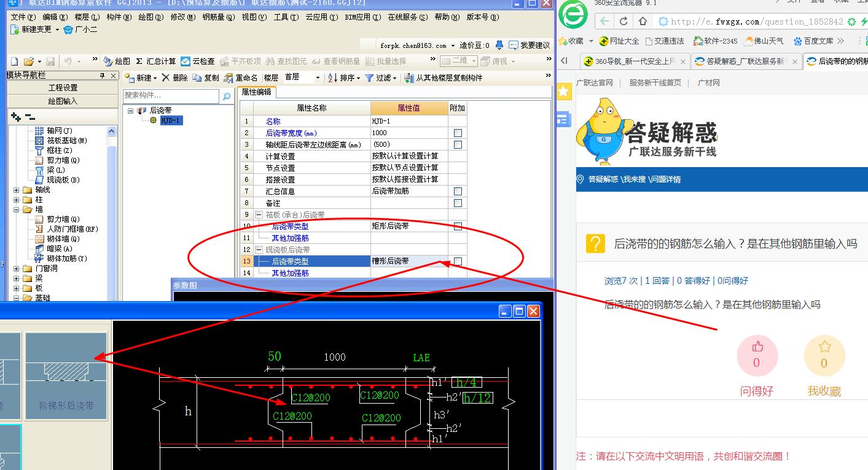Open 广材网 link

click(x=708, y=83)
